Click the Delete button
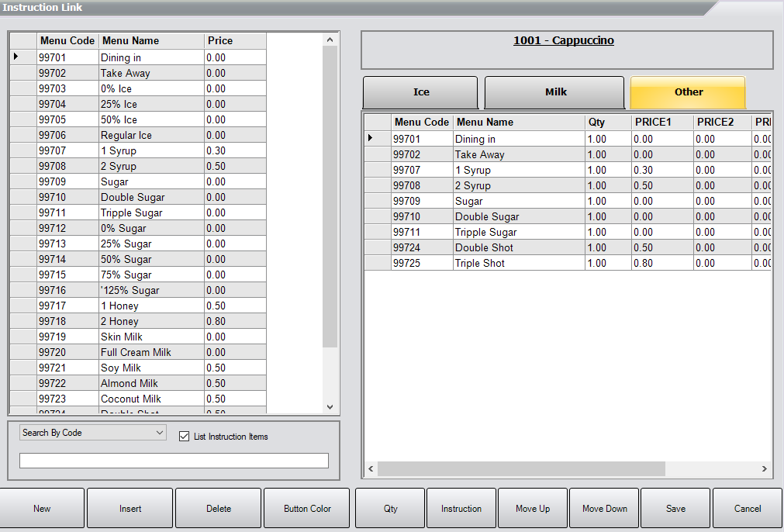The height and width of the screenshot is (532, 784). [x=219, y=509]
